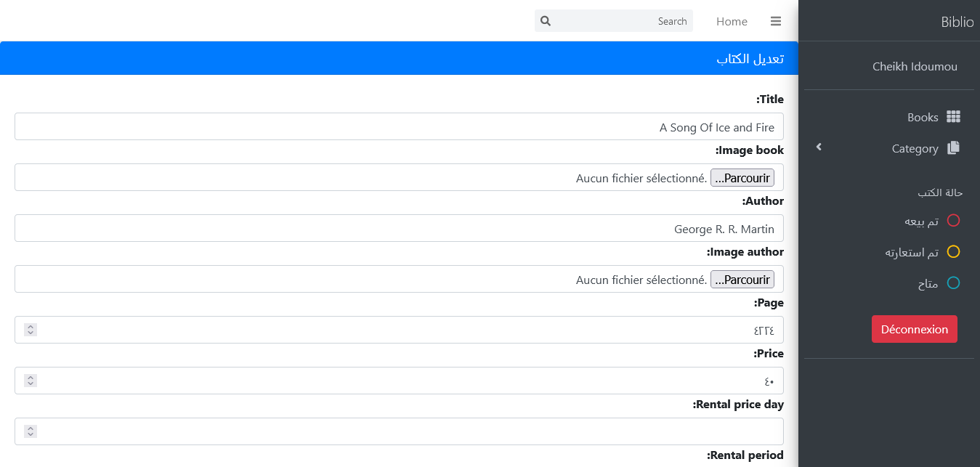Click the magnifier search icon
The height and width of the screenshot is (467, 980).
click(x=546, y=21)
